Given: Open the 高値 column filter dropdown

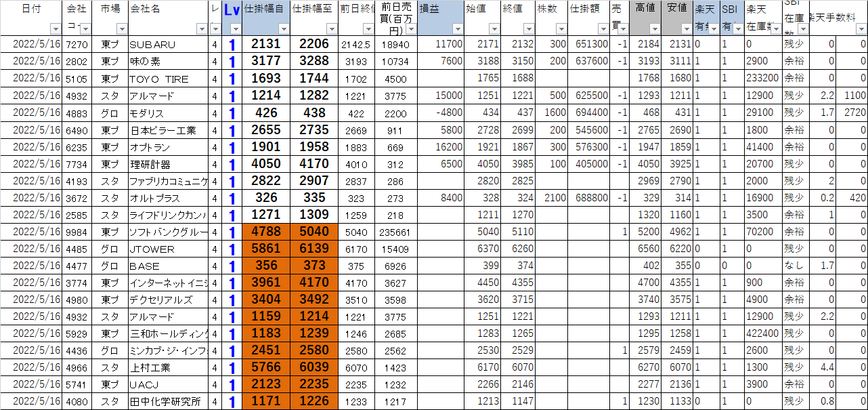Looking at the screenshot, I should coord(655,29).
